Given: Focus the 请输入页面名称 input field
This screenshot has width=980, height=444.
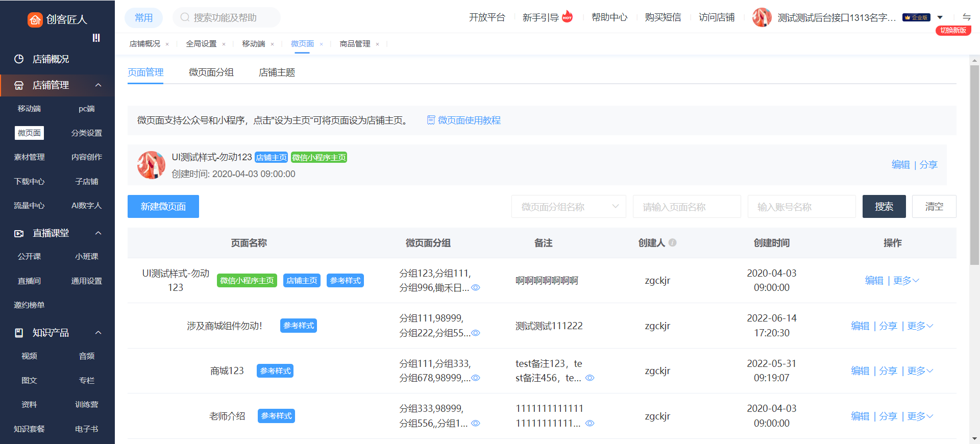Looking at the screenshot, I should coord(687,207).
